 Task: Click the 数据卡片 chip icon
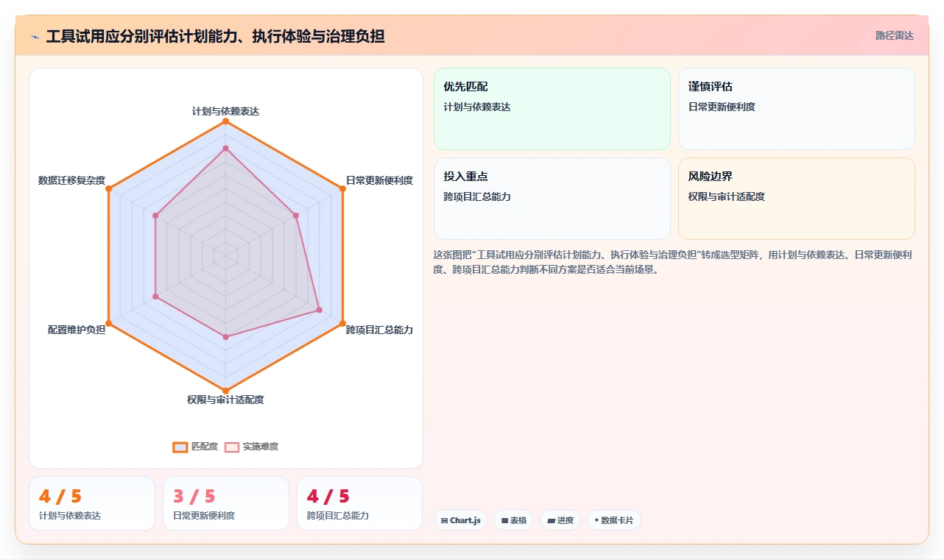(x=596, y=520)
